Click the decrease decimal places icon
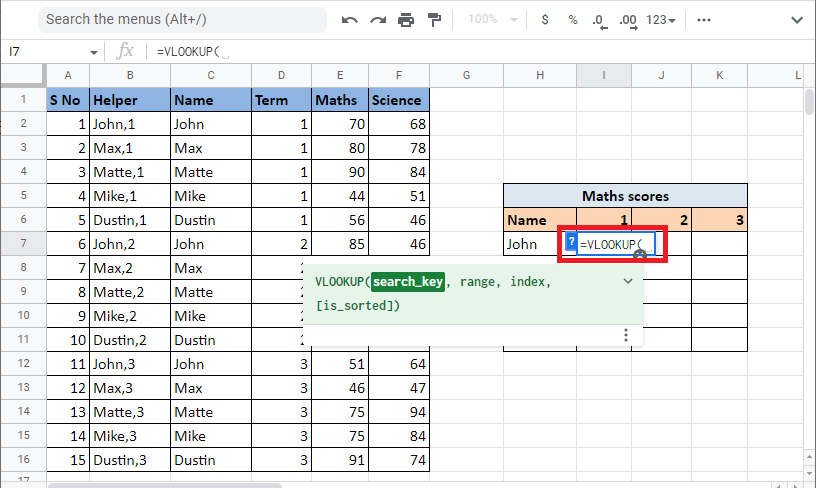Viewport: 816px width, 488px height. point(599,20)
